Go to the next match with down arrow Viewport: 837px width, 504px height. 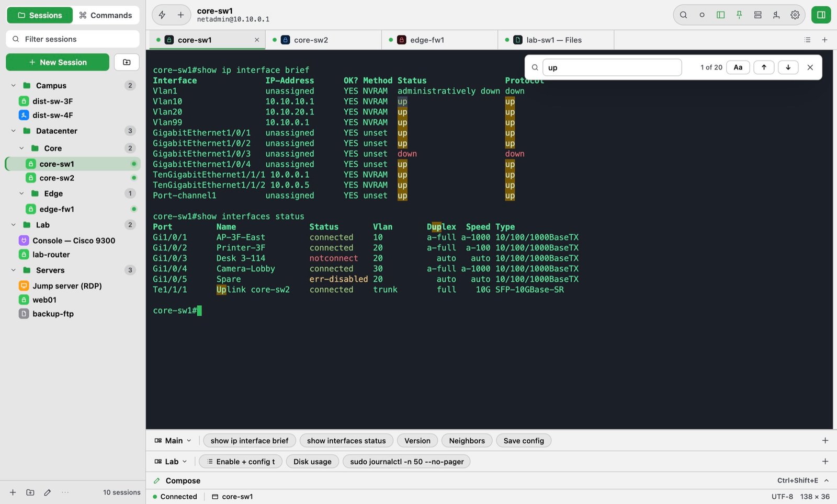point(788,67)
